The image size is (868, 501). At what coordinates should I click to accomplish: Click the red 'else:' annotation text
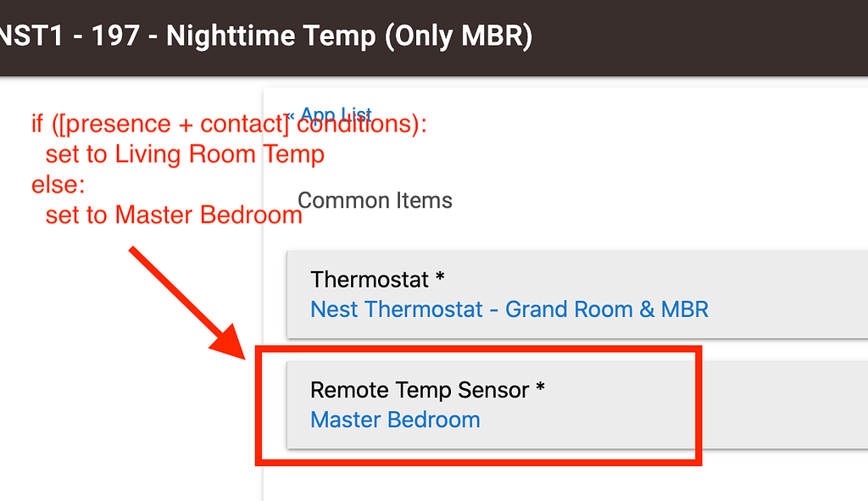pos(58,185)
